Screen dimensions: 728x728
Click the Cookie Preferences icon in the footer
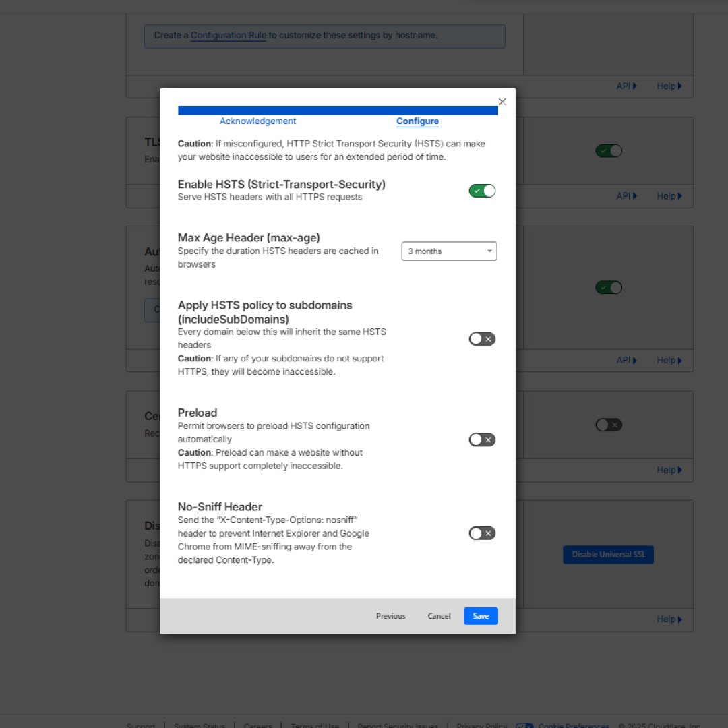524,725
